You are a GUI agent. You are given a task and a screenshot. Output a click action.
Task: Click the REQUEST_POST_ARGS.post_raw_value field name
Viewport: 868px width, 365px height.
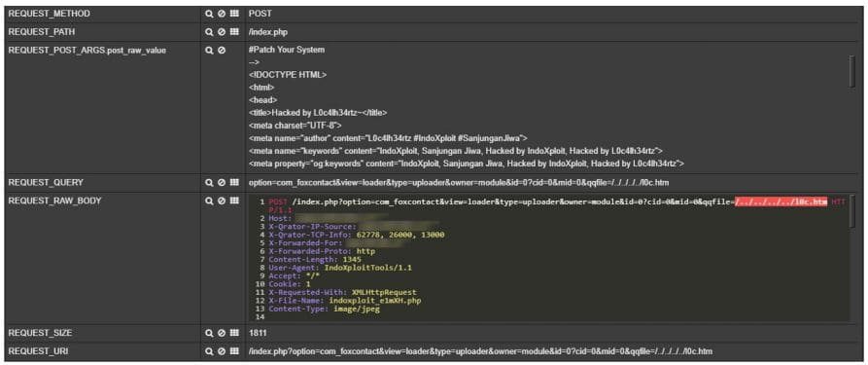pos(87,50)
